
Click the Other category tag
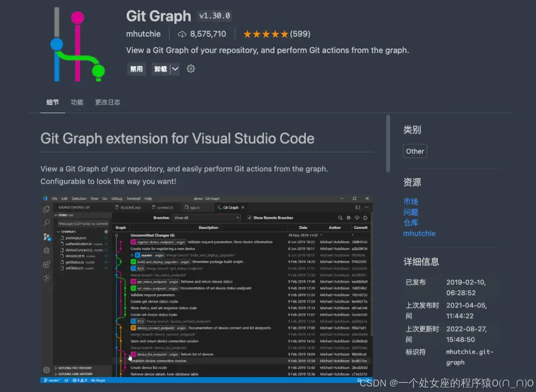pyautogui.click(x=415, y=151)
